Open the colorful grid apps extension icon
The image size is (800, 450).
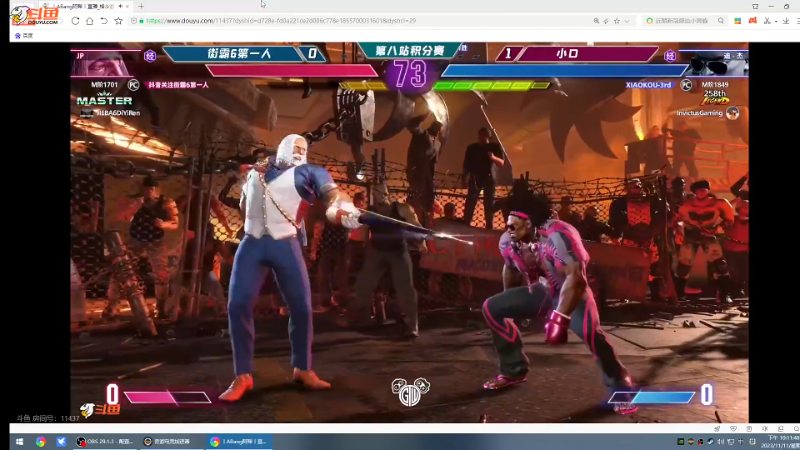(x=737, y=21)
